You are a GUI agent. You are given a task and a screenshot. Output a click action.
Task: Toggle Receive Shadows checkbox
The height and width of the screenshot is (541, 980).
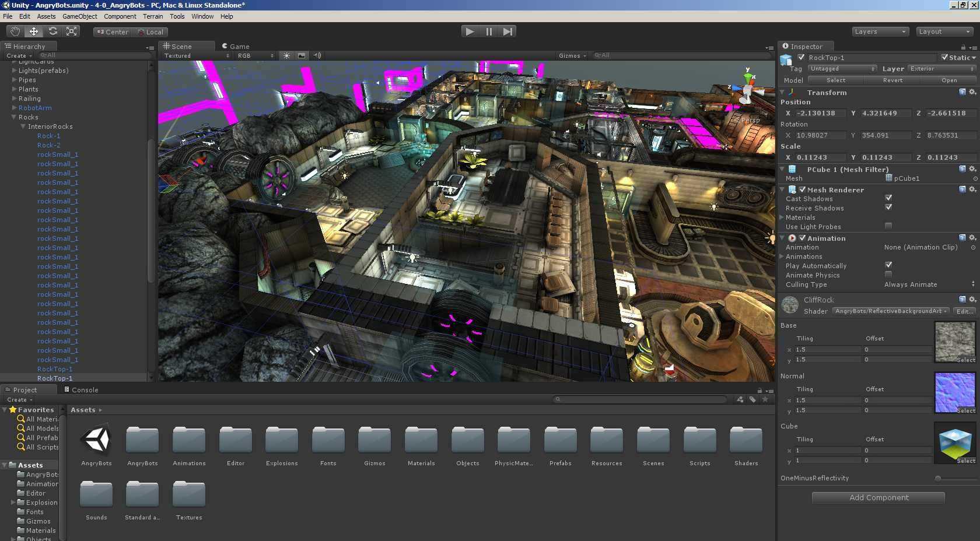pos(888,208)
